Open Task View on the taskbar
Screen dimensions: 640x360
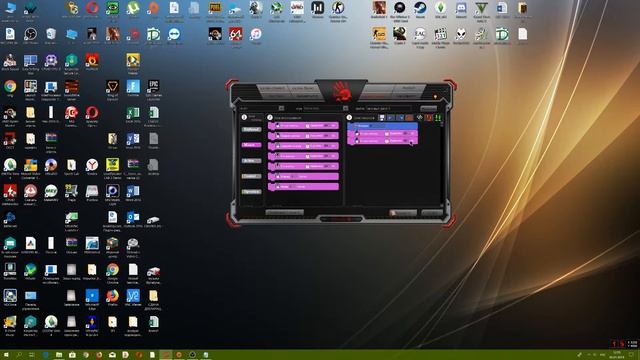tap(32, 355)
